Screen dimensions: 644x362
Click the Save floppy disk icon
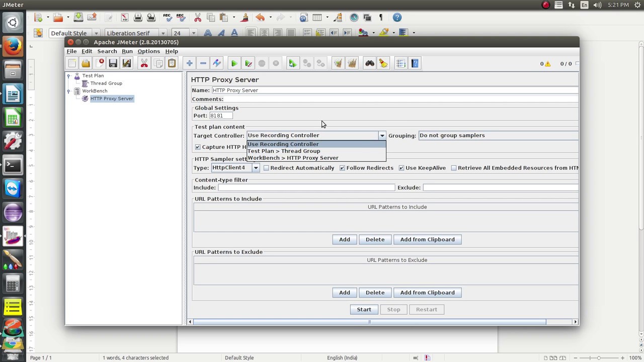tap(113, 63)
